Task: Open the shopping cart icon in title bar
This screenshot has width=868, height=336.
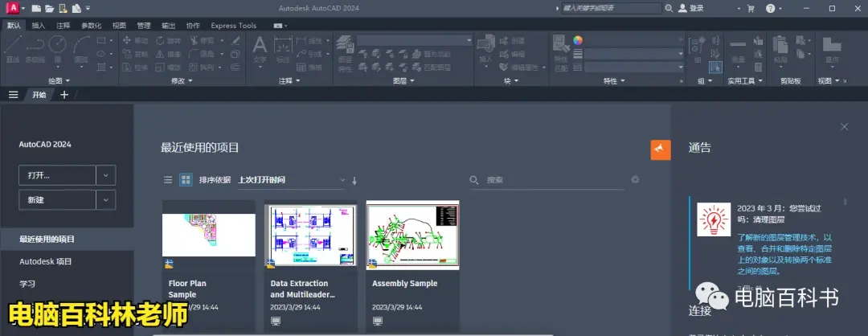Action: tap(751, 8)
